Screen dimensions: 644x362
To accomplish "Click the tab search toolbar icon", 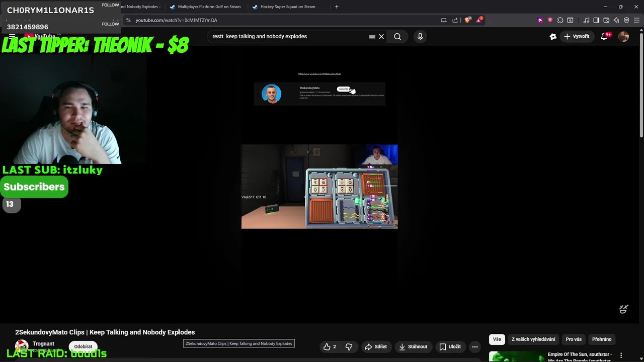I will click(x=570, y=20).
